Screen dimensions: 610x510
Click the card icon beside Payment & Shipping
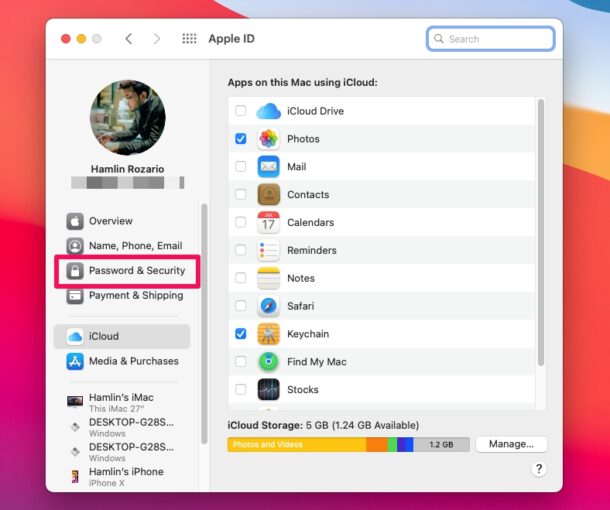75,296
